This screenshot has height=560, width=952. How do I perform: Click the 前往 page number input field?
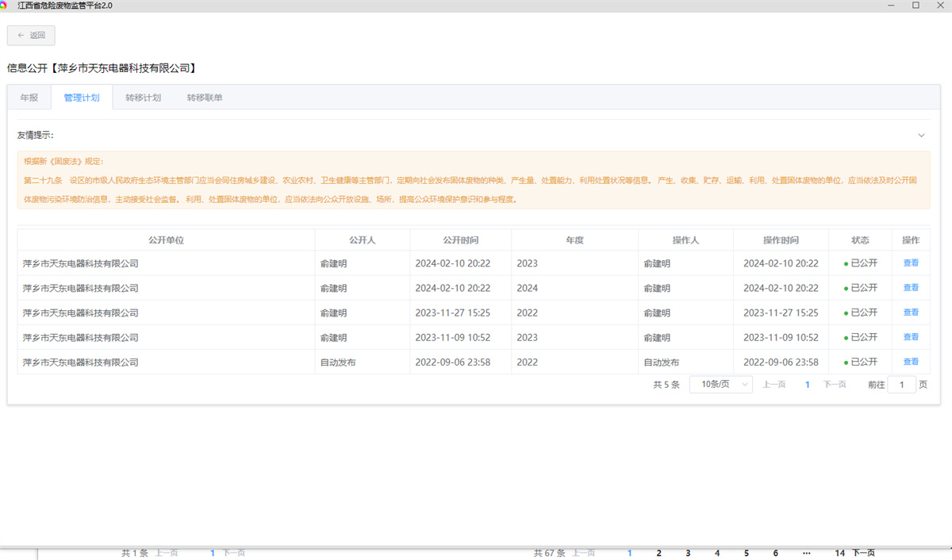[901, 384]
